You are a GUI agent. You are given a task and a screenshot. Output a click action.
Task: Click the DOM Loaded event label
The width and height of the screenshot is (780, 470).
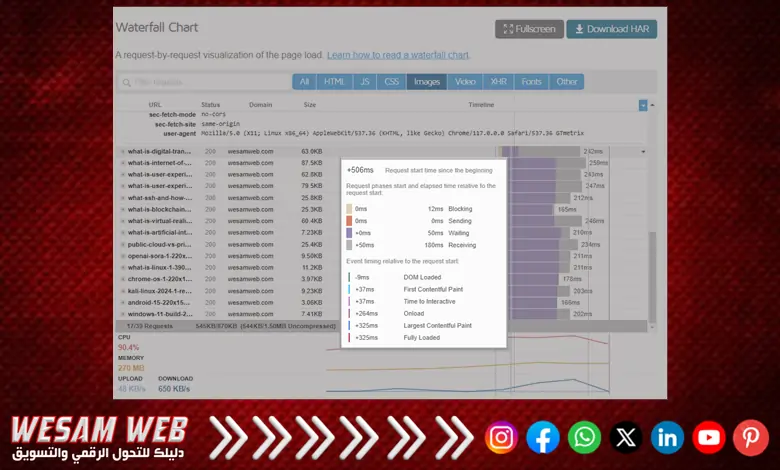point(422,278)
